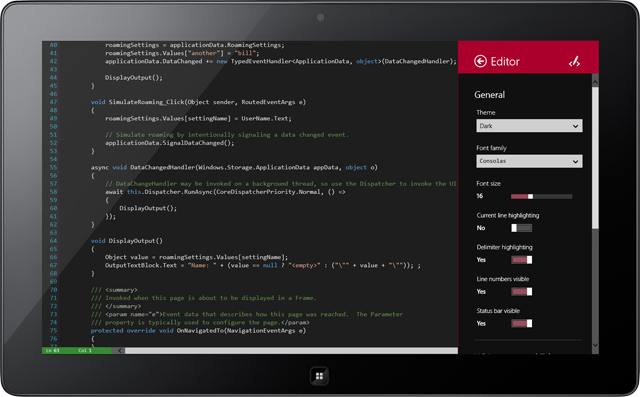
Task: Turn off Line numbers visible switch
Action: (522, 292)
